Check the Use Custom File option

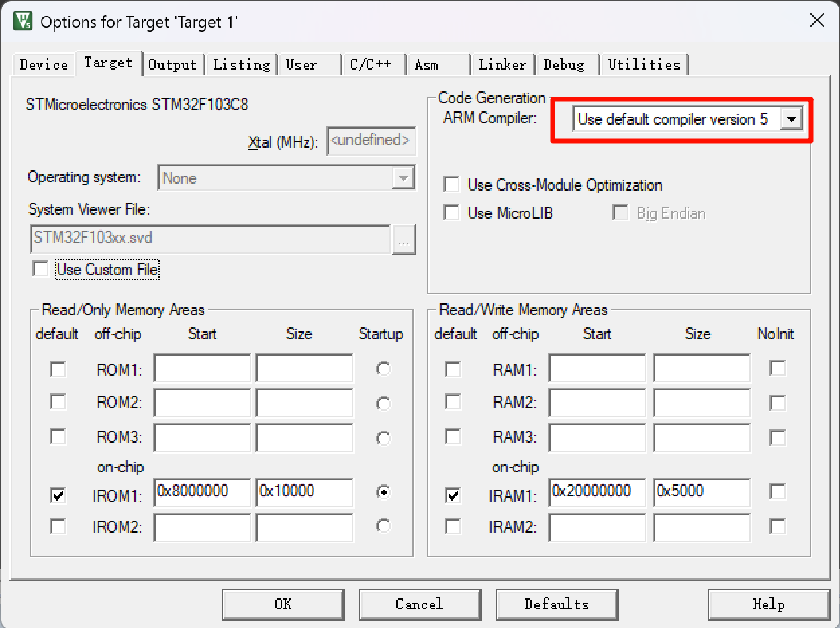[x=42, y=270]
